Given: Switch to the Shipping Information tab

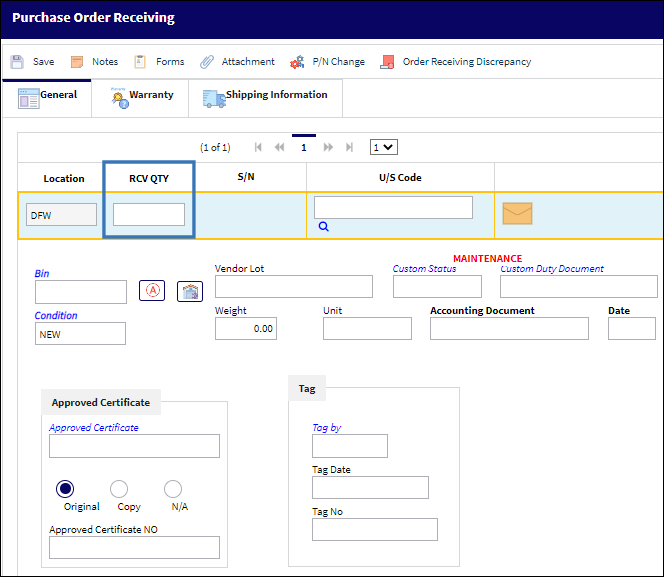Looking at the screenshot, I should pyautogui.click(x=266, y=98).
